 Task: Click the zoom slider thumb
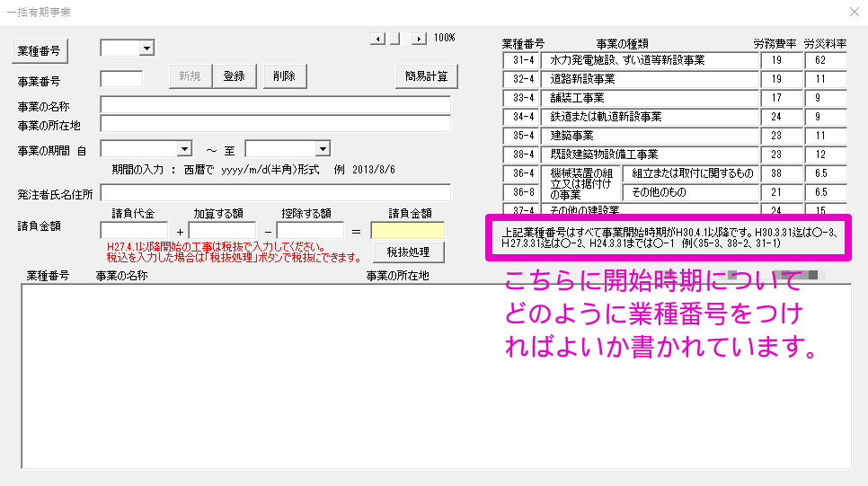(394, 39)
